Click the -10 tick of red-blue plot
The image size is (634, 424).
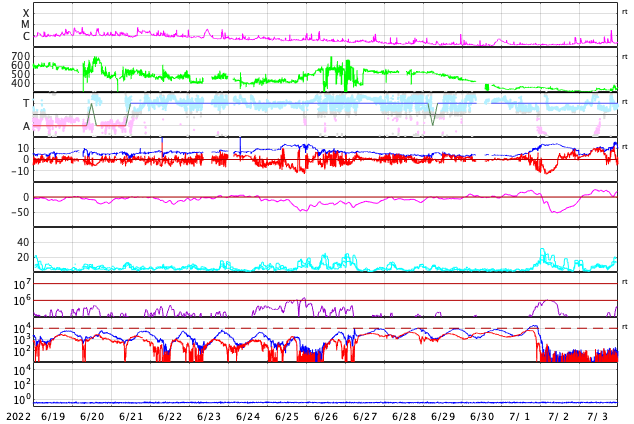click(x=21, y=171)
